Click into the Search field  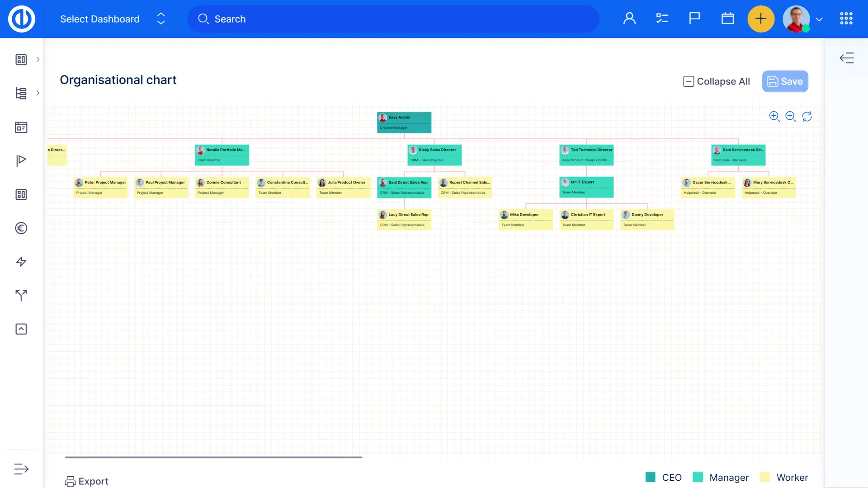tap(393, 19)
